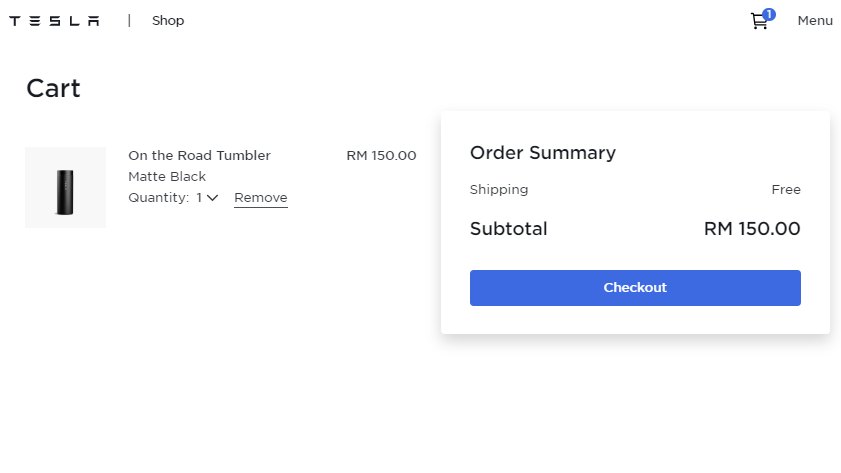
Task: Click the Subtotal label
Action: (x=508, y=229)
